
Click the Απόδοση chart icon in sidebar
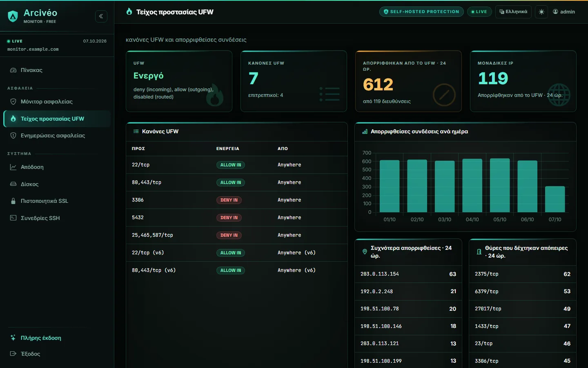tap(13, 167)
